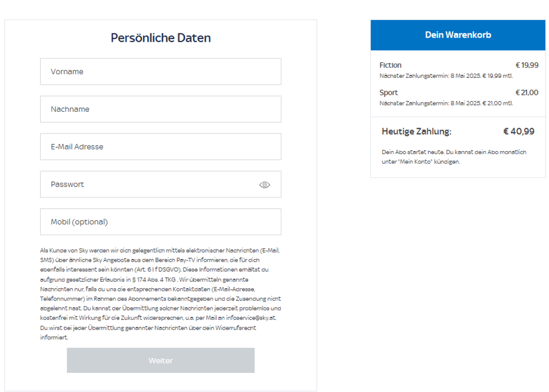Viewport: 549px width, 392px height.
Task: Focus the Mobil (optional) field
Action: pyautogui.click(x=160, y=222)
